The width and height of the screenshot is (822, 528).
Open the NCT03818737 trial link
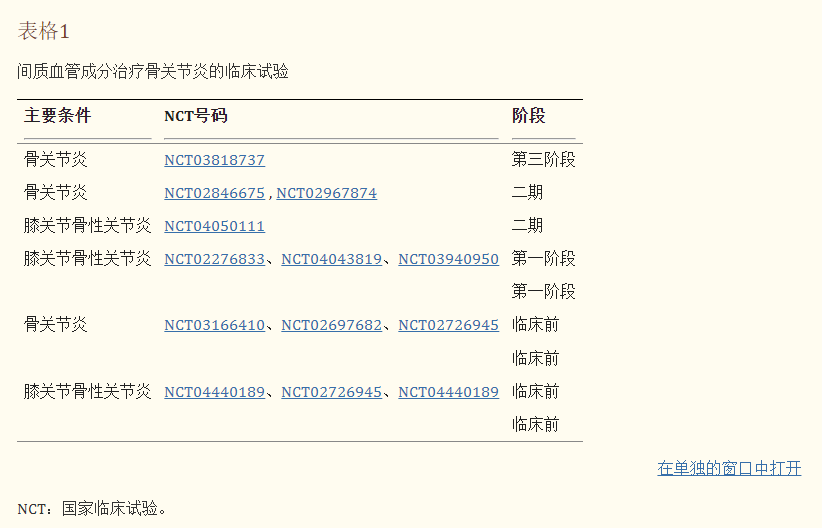(214, 160)
